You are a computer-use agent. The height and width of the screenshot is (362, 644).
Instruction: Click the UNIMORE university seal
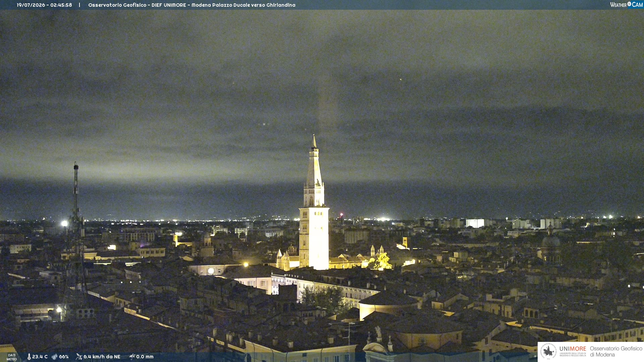pos(548,352)
